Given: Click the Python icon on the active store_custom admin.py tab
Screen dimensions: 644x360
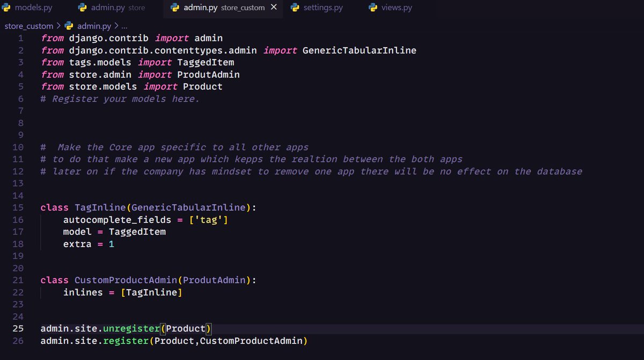Looking at the screenshot, I should [175, 8].
